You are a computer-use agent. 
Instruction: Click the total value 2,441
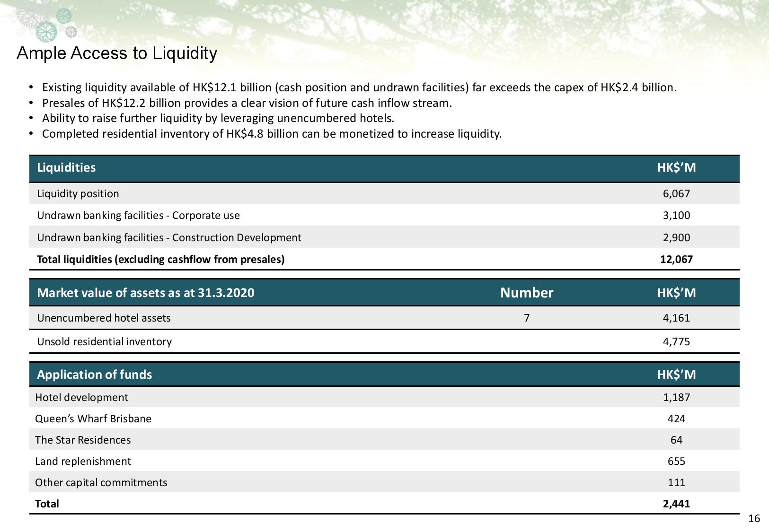click(677, 504)
